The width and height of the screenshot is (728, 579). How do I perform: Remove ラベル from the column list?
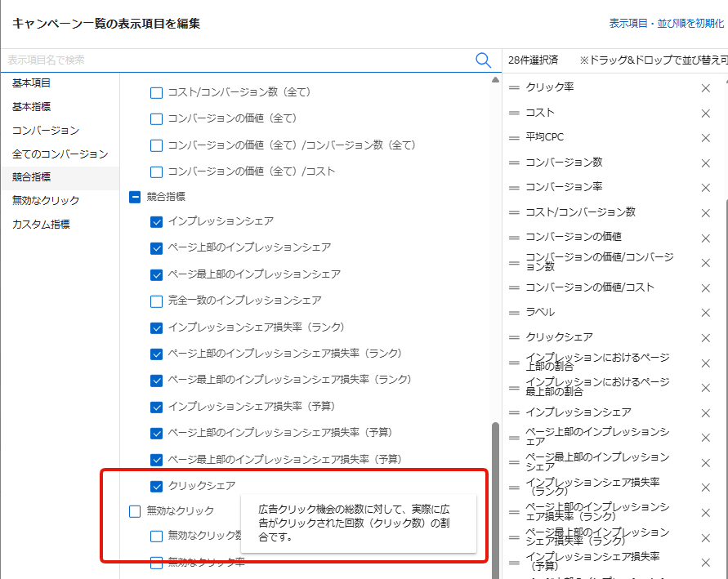705,312
